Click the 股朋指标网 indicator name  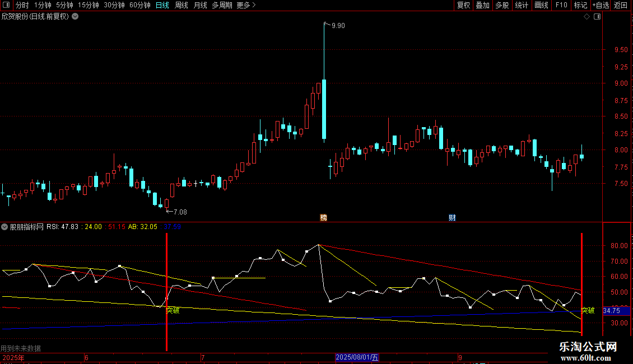pos(27,227)
